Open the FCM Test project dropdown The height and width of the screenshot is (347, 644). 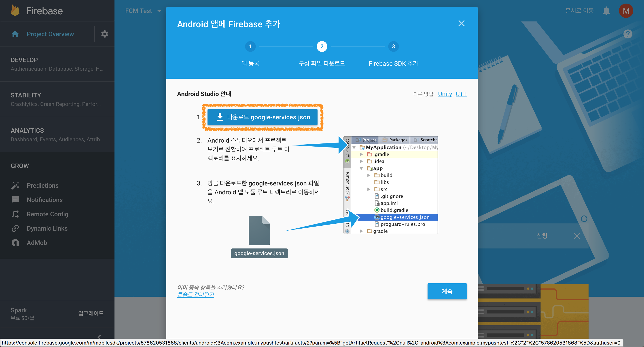[x=143, y=11]
